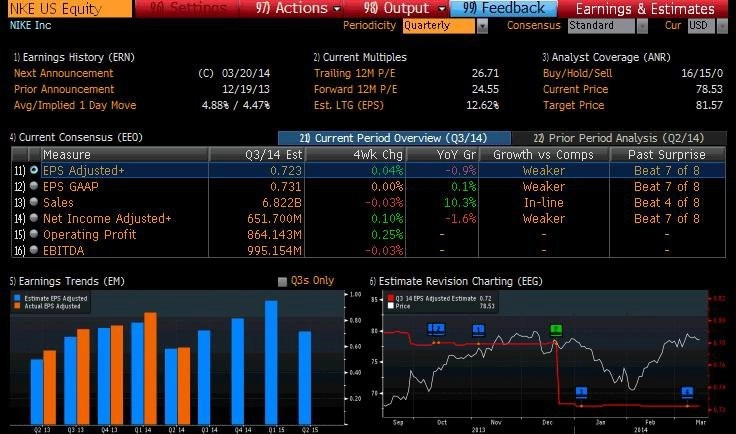Select the EPS GAAP radio button
Image resolution: width=736 pixels, height=434 pixels.
tap(34, 186)
